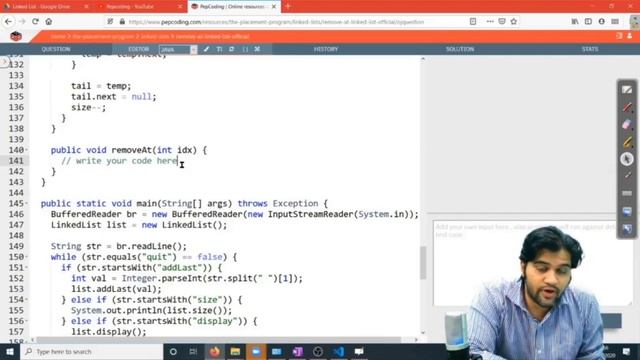This screenshot has height=360, width=640.
Task: Select the yellow highlighter annotation tool
Action: [627, 142]
